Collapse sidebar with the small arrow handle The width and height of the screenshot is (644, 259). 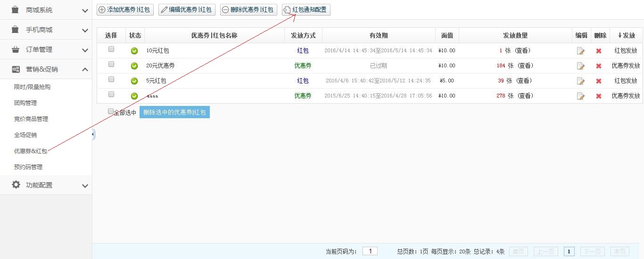point(93,135)
